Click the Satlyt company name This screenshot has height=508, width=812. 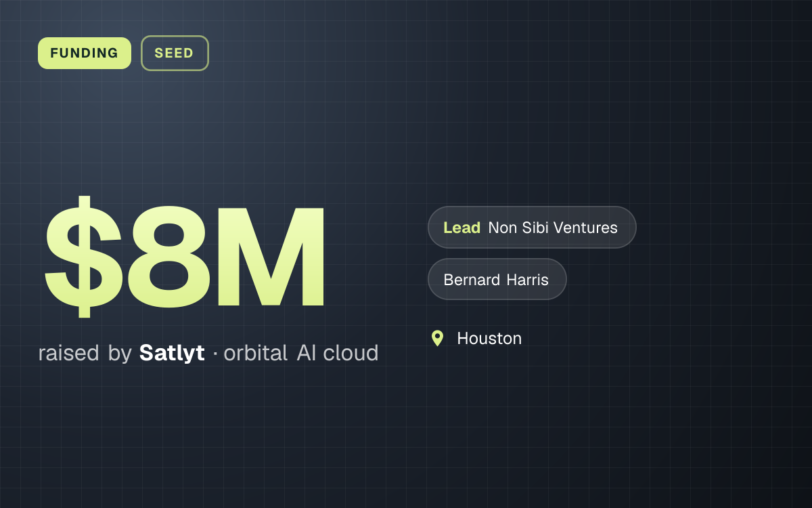tap(172, 353)
